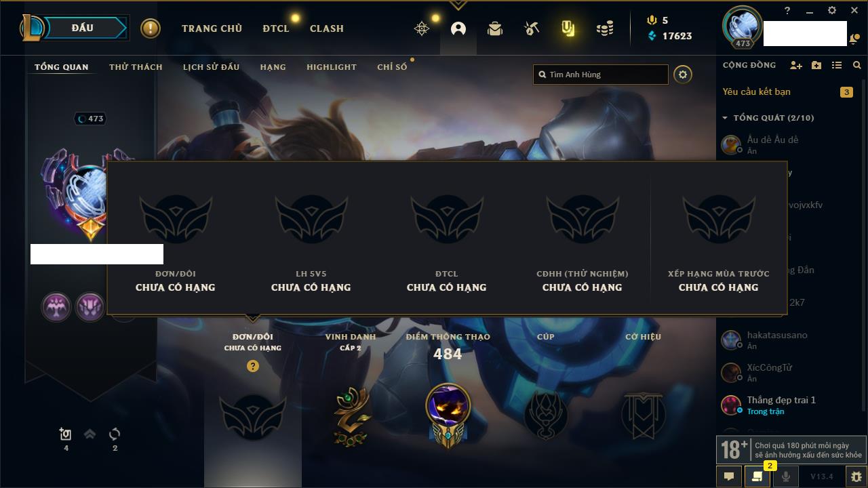Open the Store coins icon
This screenshot has width=868, height=488.
[x=605, y=28]
